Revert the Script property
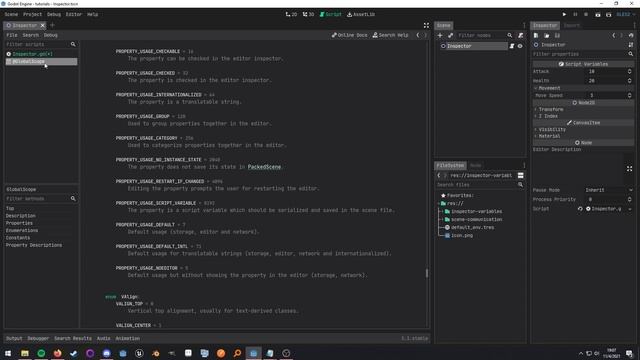 [580, 209]
